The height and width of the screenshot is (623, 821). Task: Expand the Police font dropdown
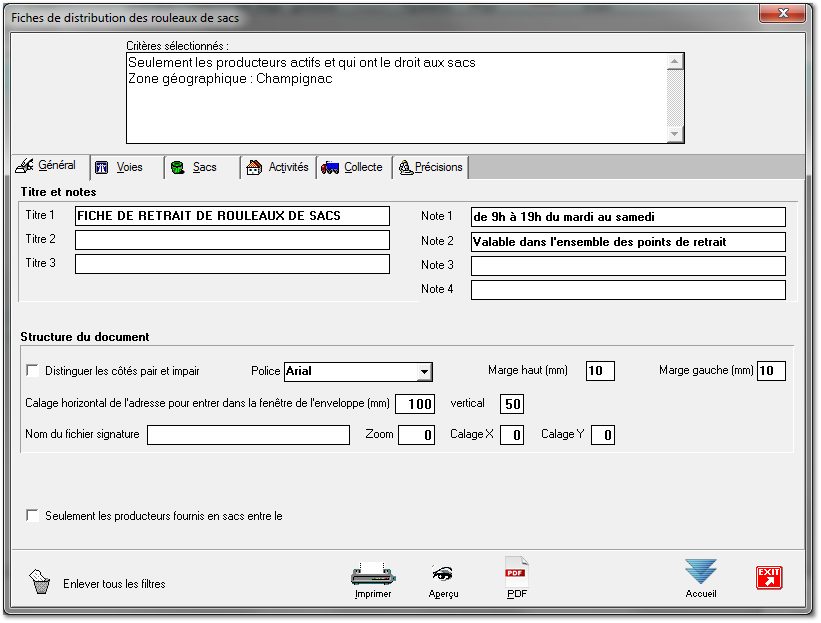(424, 372)
